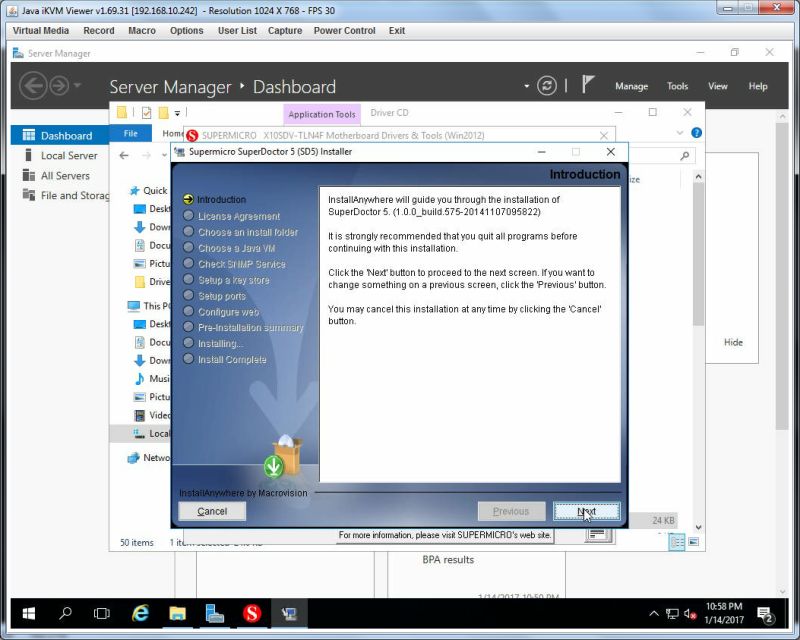
Task: Open the User List menu
Action: 237,31
